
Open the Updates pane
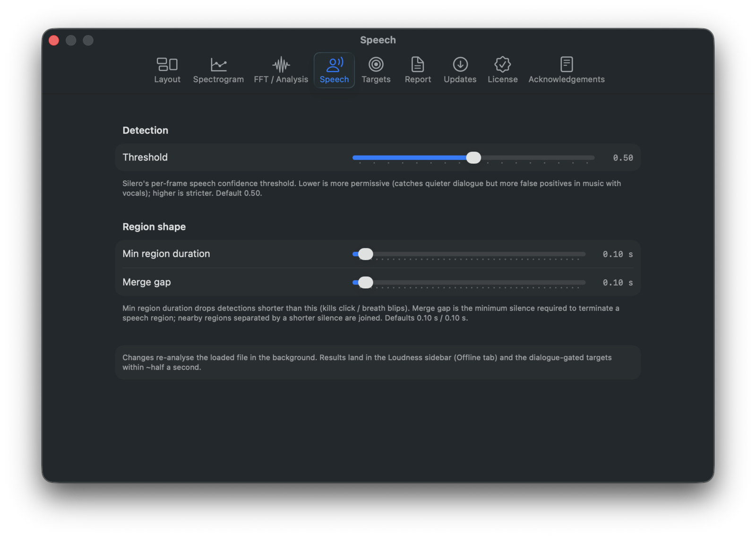460,70
